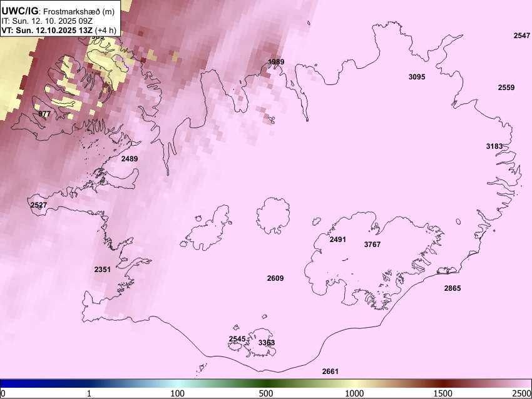Image resolution: width=532 pixels, height=399 pixels.
Task: Click the dark red section of the color bar
Action: pos(443,383)
